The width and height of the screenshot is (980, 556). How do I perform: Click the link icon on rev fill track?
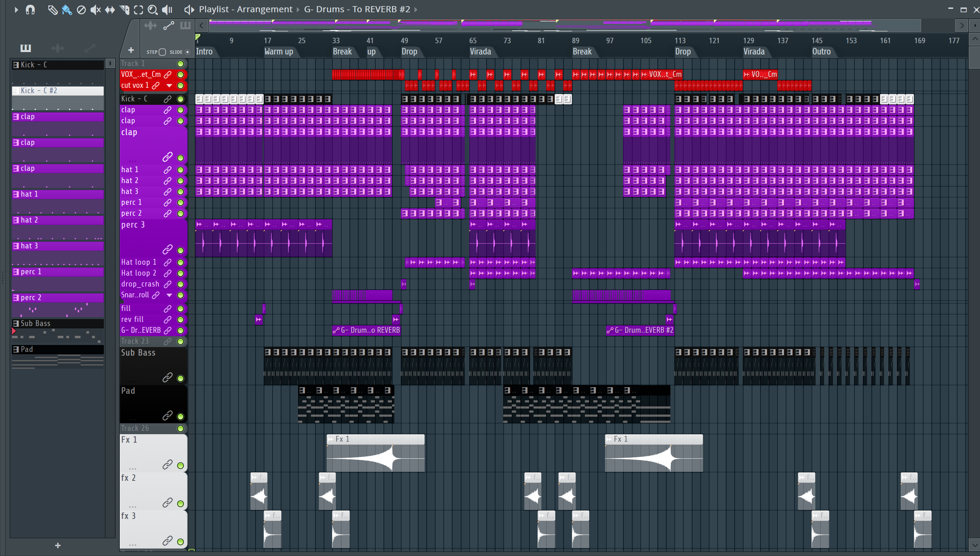168,320
